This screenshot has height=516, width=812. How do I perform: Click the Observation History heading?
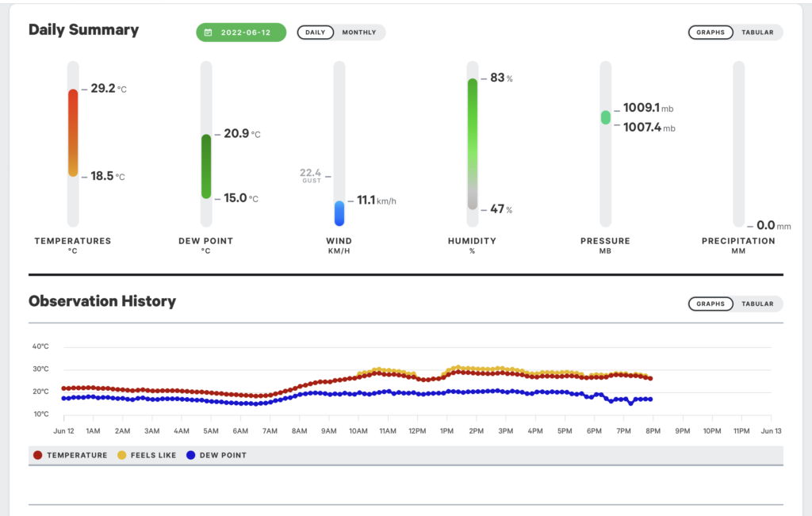click(x=102, y=301)
